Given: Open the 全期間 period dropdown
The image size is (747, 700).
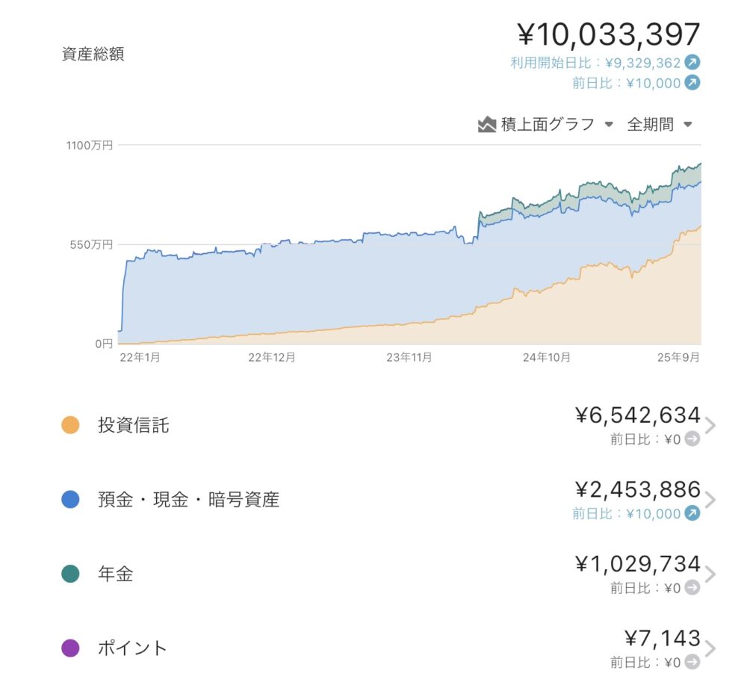Looking at the screenshot, I should click(x=659, y=125).
